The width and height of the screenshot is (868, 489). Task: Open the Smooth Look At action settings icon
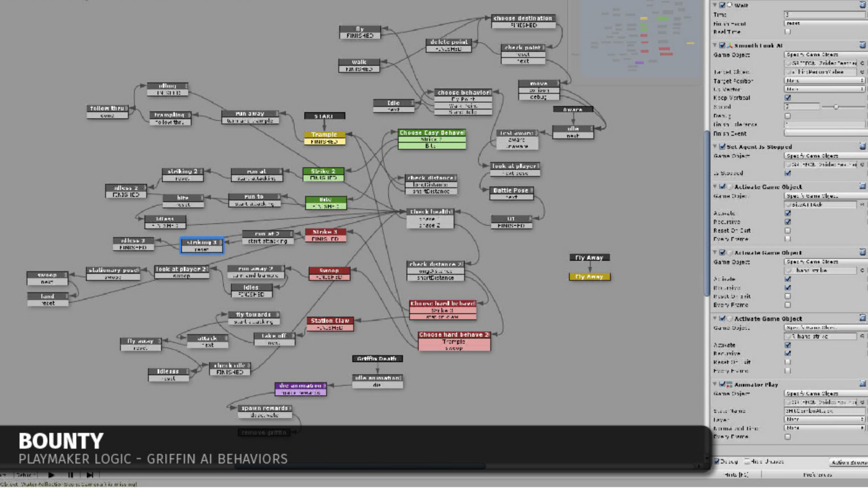click(x=862, y=46)
